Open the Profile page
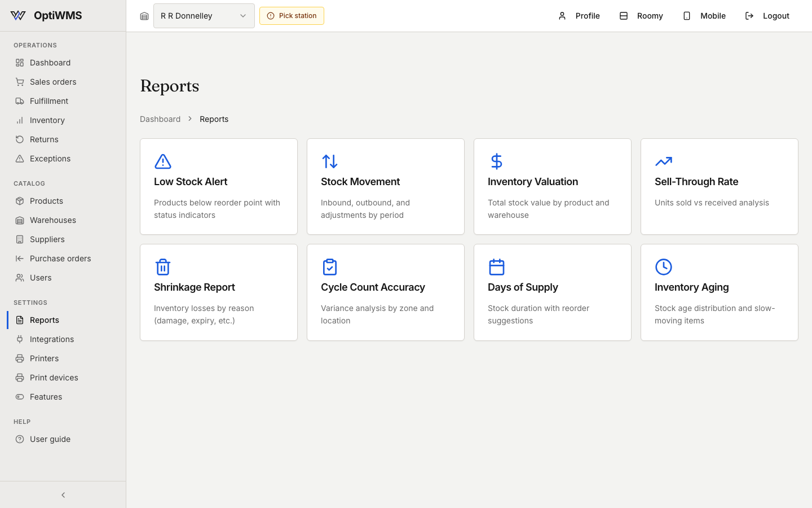This screenshot has width=812, height=508. (579, 16)
